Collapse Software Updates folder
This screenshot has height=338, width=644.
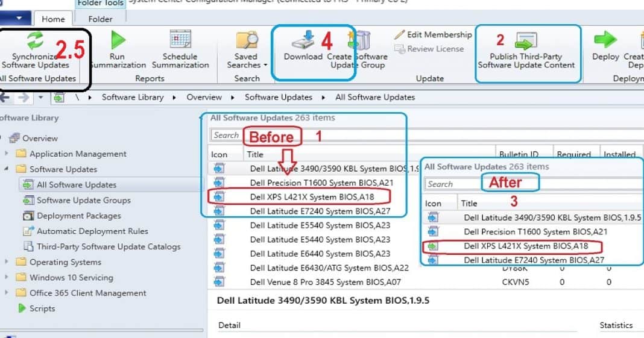click(x=6, y=169)
